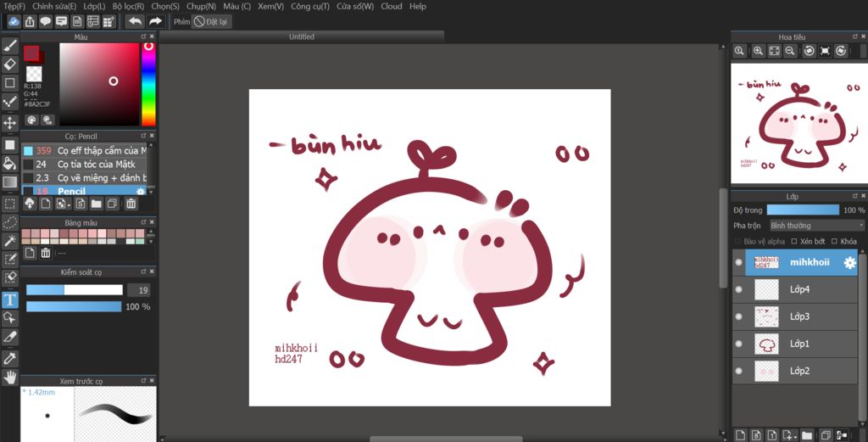Delete the selected brush with trash icon

tap(131, 204)
